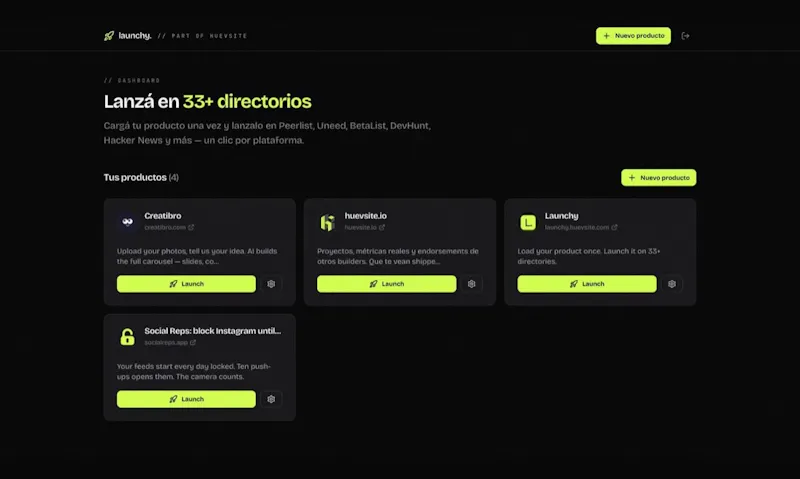Click the Tus productos (4) heading
Viewport: 800px width, 479px height.
[x=141, y=178]
